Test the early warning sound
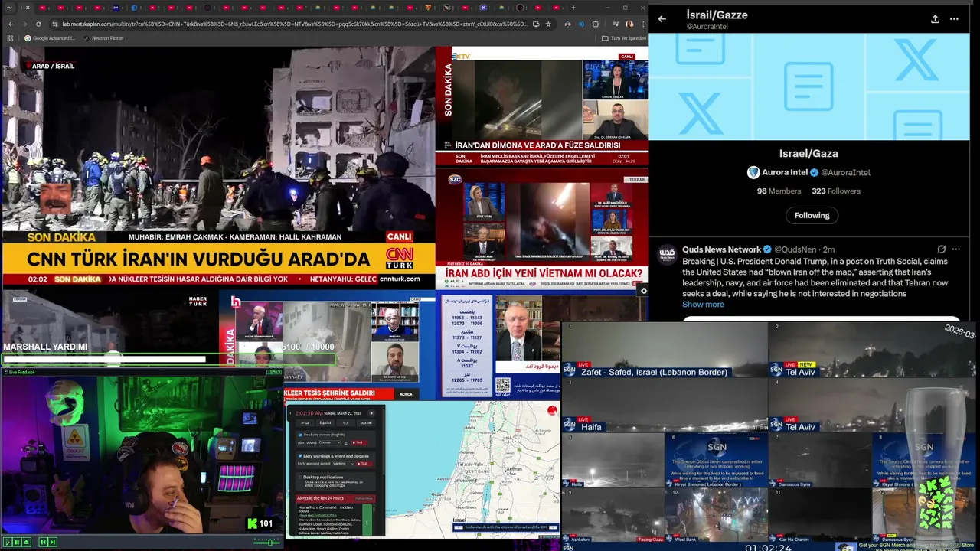Image resolution: width=980 pixels, height=551 pixels. point(364,464)
